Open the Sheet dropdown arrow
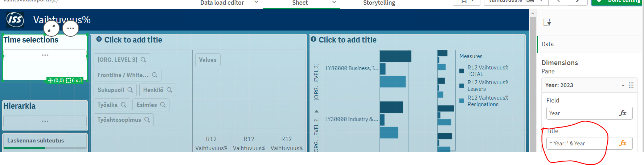 coord(334,2)
